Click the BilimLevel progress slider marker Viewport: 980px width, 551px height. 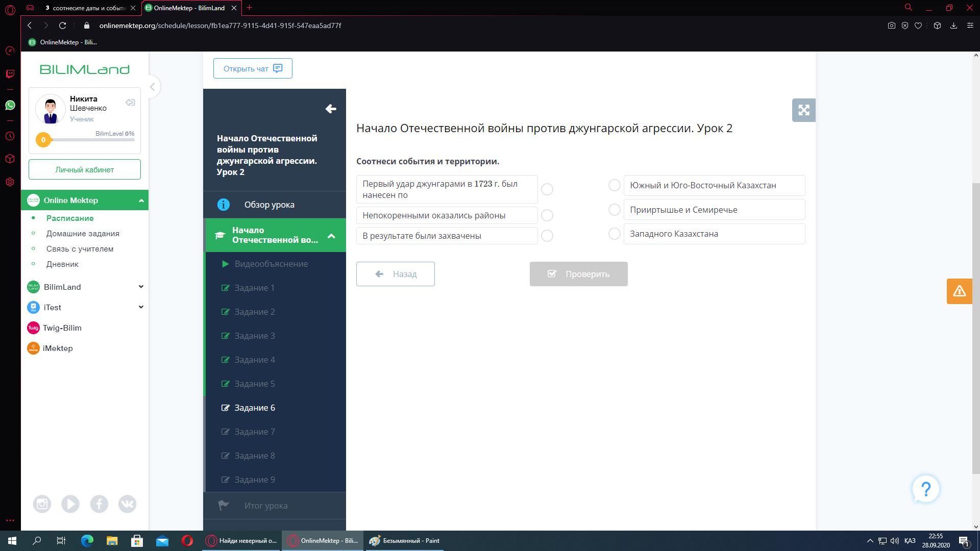43,140
